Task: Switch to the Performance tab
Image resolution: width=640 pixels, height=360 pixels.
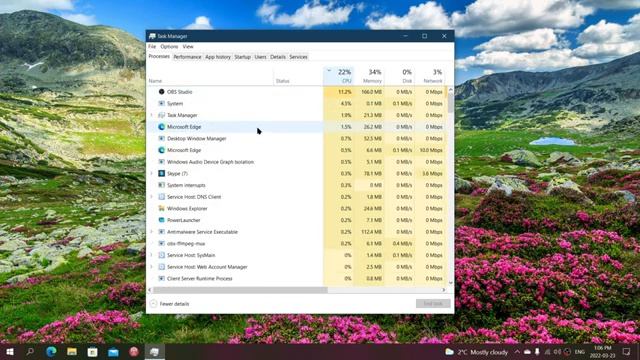Action: click(x=187, y=57)
